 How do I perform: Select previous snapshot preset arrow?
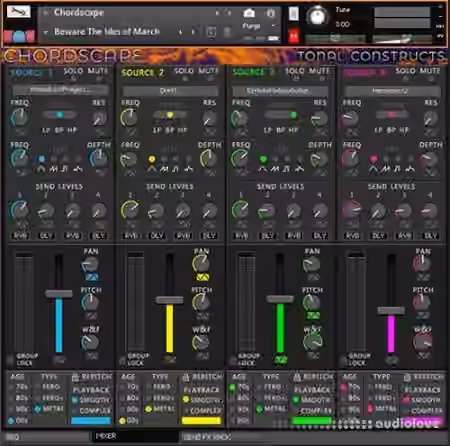(180, 32)
